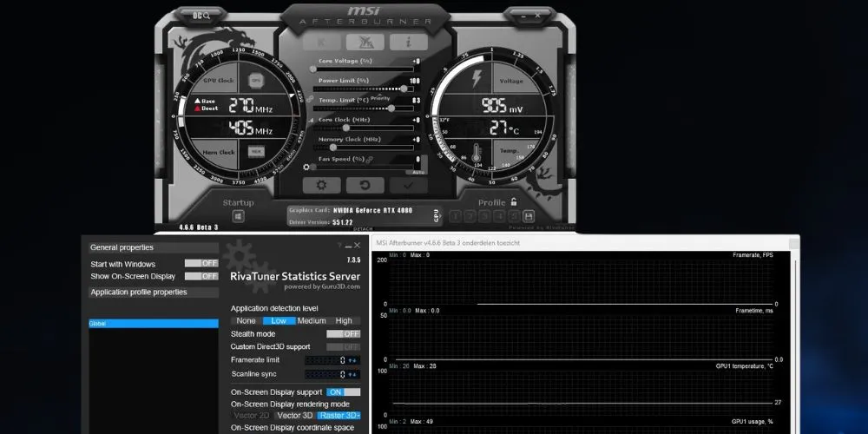Set detection level to High
This screenshot has height=434, width=868.
[x=344, y=320]
